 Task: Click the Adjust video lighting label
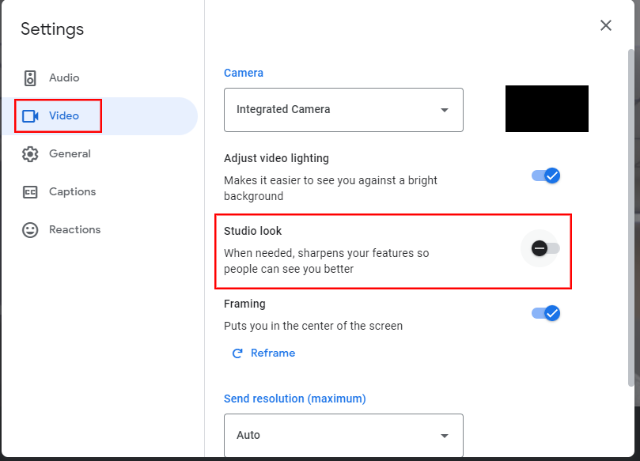coord(276,158)
